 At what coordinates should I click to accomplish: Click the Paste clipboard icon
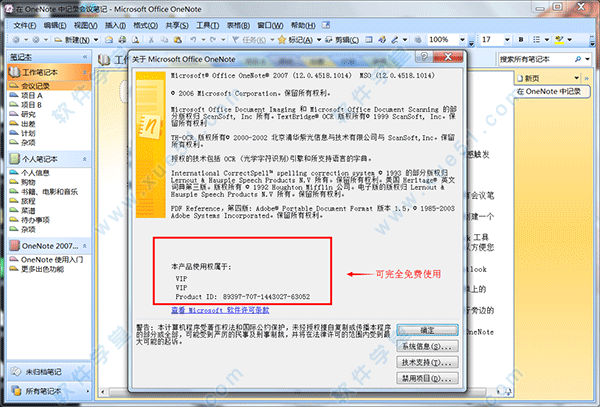[178, 39]
